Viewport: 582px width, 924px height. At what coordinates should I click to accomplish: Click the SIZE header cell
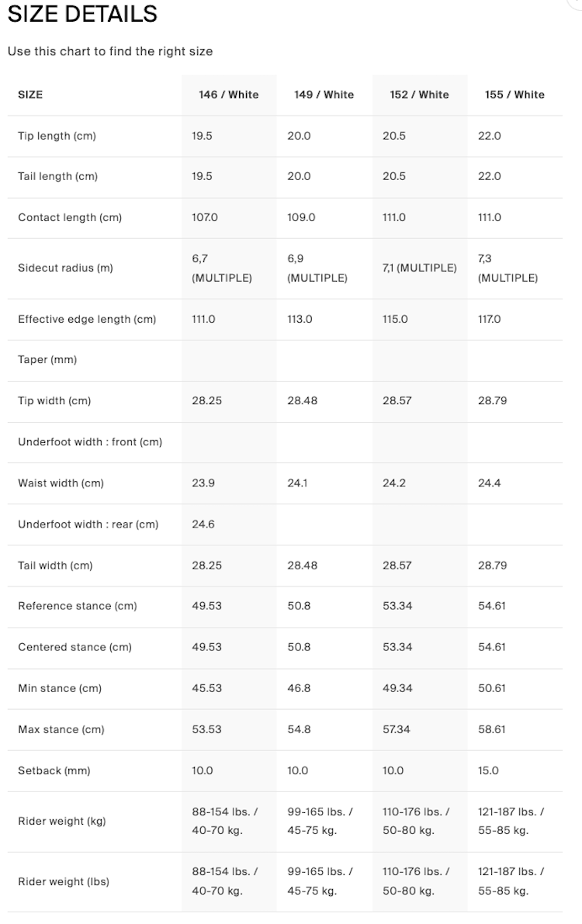(30, 95)
